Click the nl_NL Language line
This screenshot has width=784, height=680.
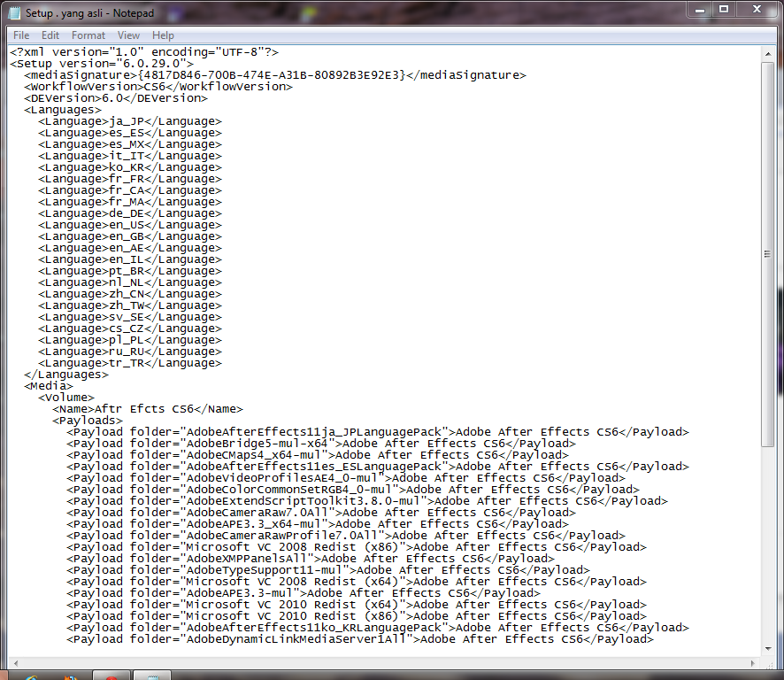130,282
